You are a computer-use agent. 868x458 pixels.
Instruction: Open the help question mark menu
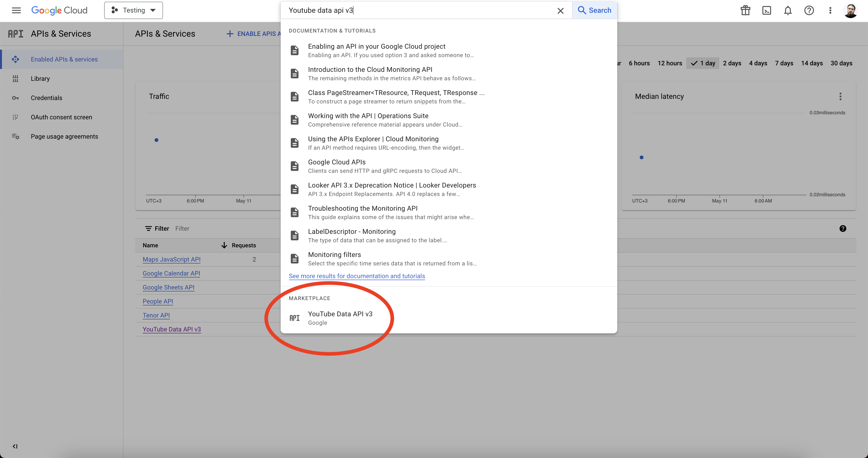809,10
